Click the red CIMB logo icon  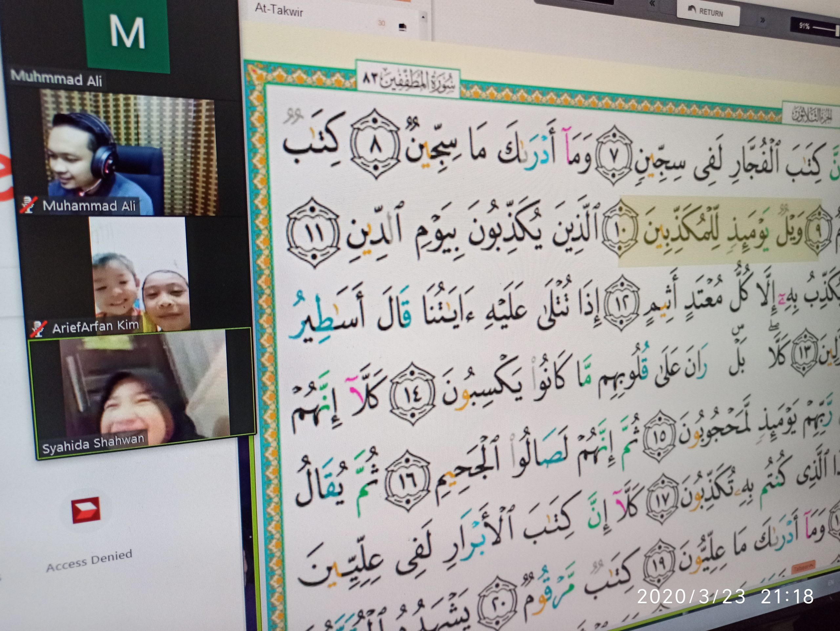86,510
